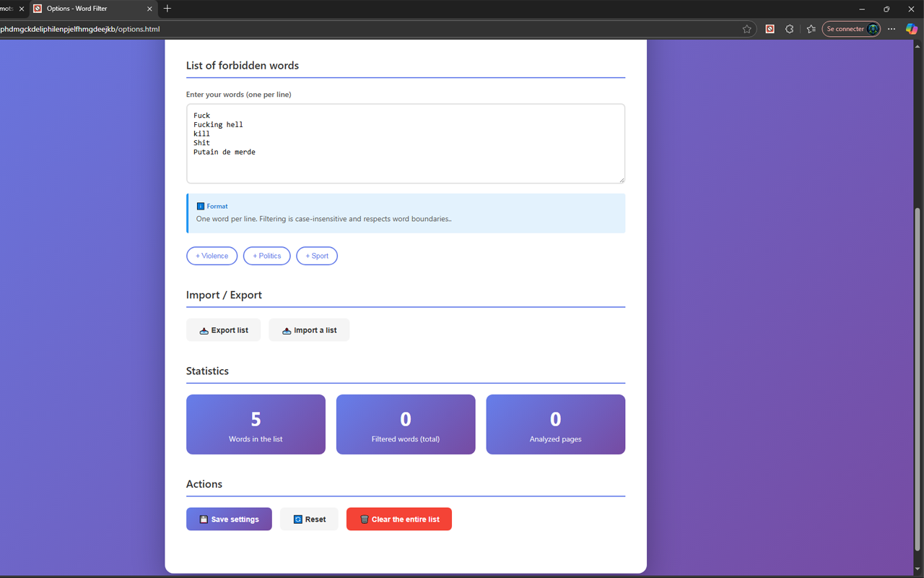Open the Favorites list icon
The height and width of the screenshot is (578, 924).
(x=811, y=29)
